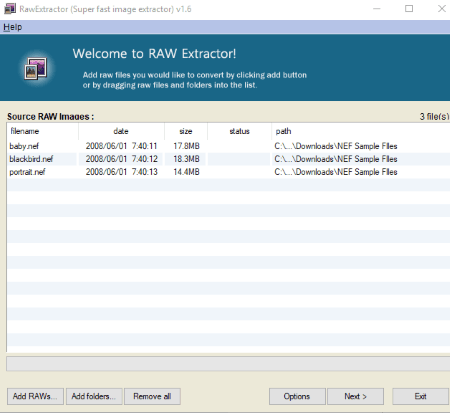Sort by the size column header
Image resolution: width=450 pixels, height=413 pixels.
point(186,131)
